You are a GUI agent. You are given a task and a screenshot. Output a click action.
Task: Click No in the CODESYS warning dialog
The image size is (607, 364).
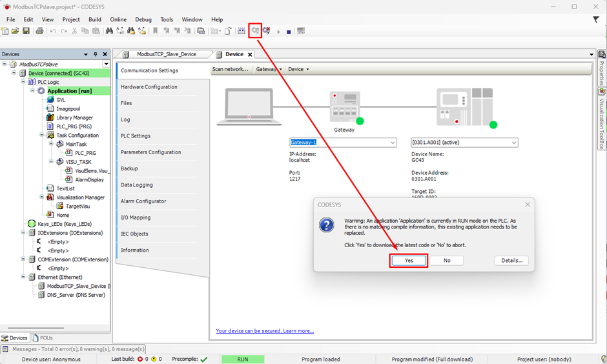coord(447,260)
